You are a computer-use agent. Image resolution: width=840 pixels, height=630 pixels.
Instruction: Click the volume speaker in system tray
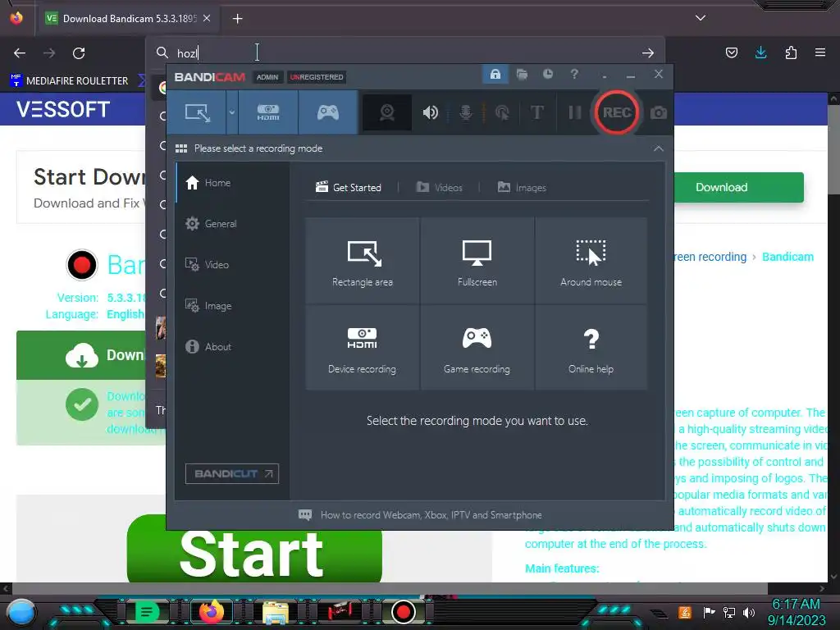[x=749, y=612]
